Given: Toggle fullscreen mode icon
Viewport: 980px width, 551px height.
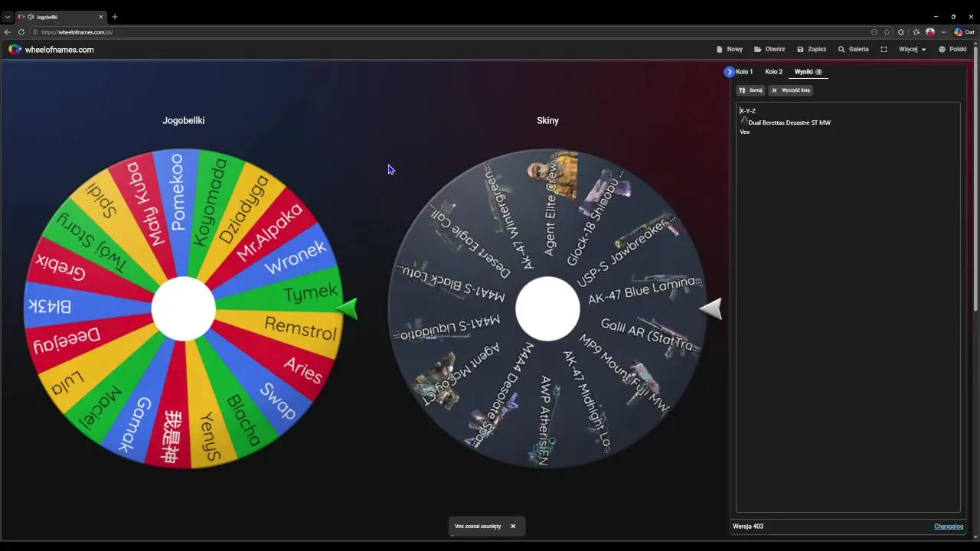Looking at the screenshot, I should 884,49.
